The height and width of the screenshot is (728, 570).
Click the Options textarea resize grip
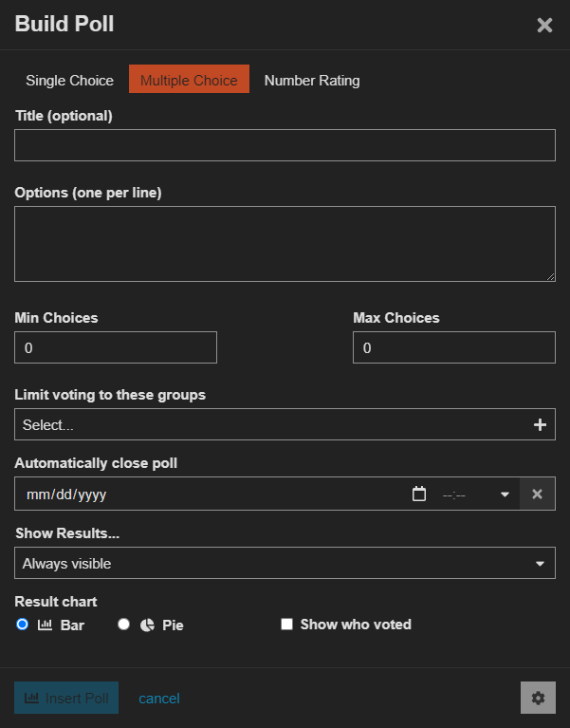coord(550,277)
